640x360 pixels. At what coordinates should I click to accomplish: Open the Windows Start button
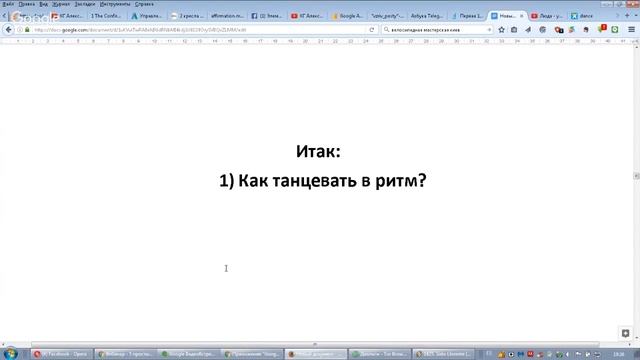click(10, 353)
